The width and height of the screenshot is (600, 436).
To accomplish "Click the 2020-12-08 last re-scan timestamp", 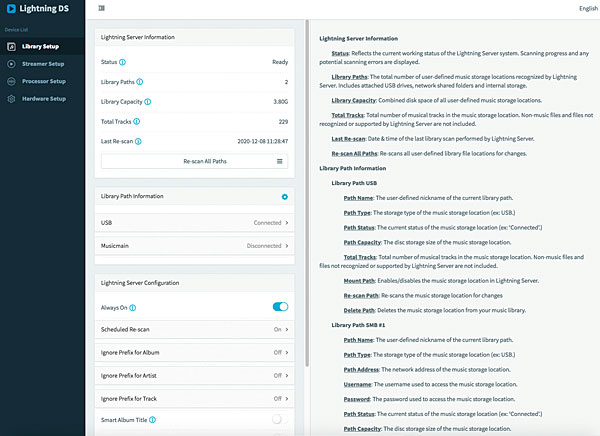I will click(x=262, y=142).
